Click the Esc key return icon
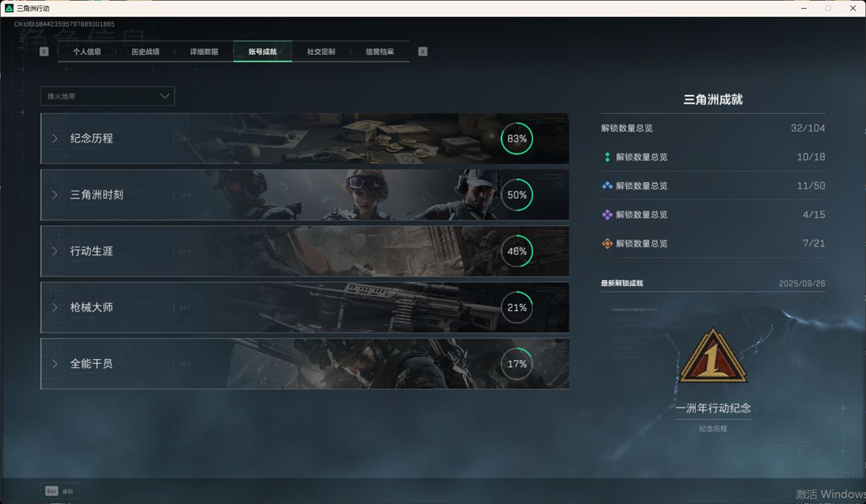Viewport: 866px width, 504px height. (52, 491)
